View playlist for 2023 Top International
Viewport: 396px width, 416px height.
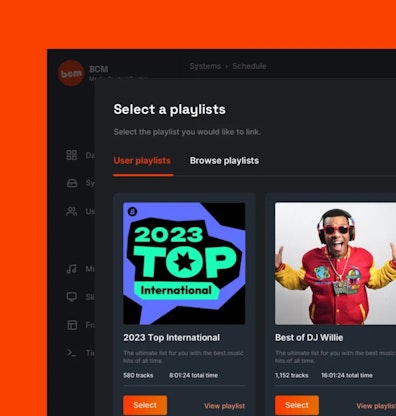click(224, 406)
